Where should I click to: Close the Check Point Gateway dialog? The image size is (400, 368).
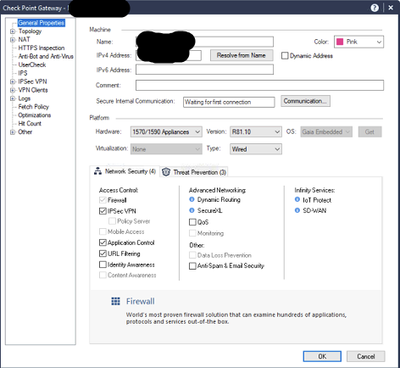click(x=391, y=8)
